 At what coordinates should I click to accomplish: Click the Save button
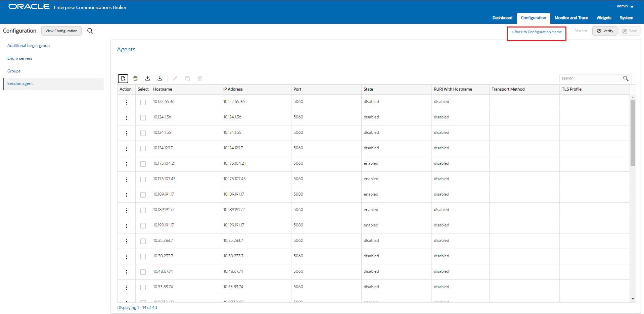pyautogui.click(x=630, y=31)
